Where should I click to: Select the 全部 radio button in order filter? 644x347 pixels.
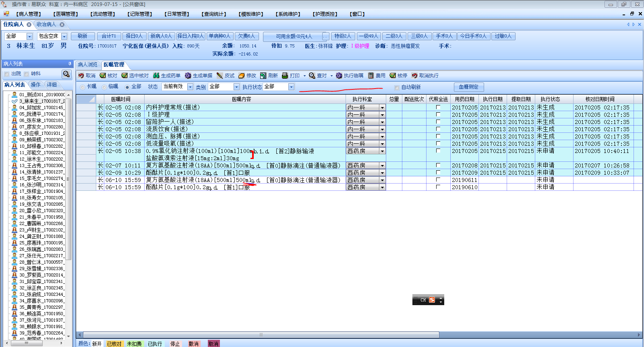coord(127,87)
